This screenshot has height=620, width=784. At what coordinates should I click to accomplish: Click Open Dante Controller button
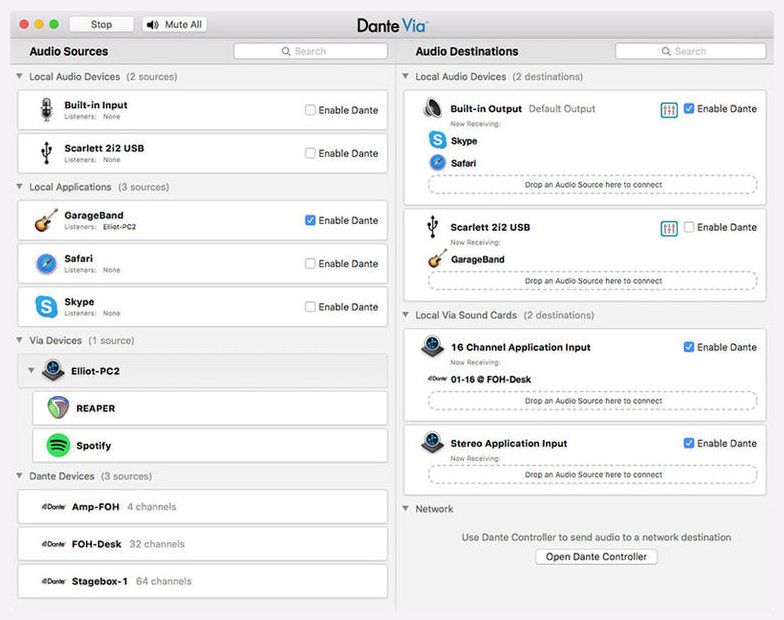596,556
